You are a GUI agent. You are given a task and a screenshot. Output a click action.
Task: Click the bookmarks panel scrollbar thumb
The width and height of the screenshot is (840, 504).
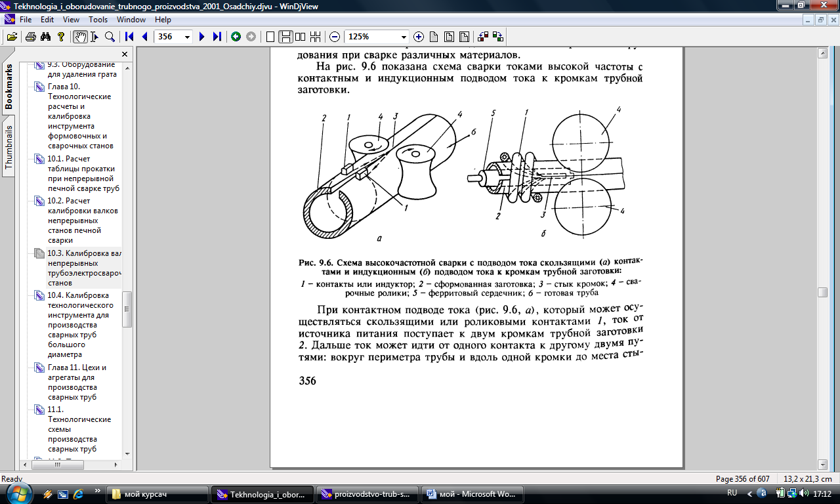pyautogui.click(x=127, y=308)
